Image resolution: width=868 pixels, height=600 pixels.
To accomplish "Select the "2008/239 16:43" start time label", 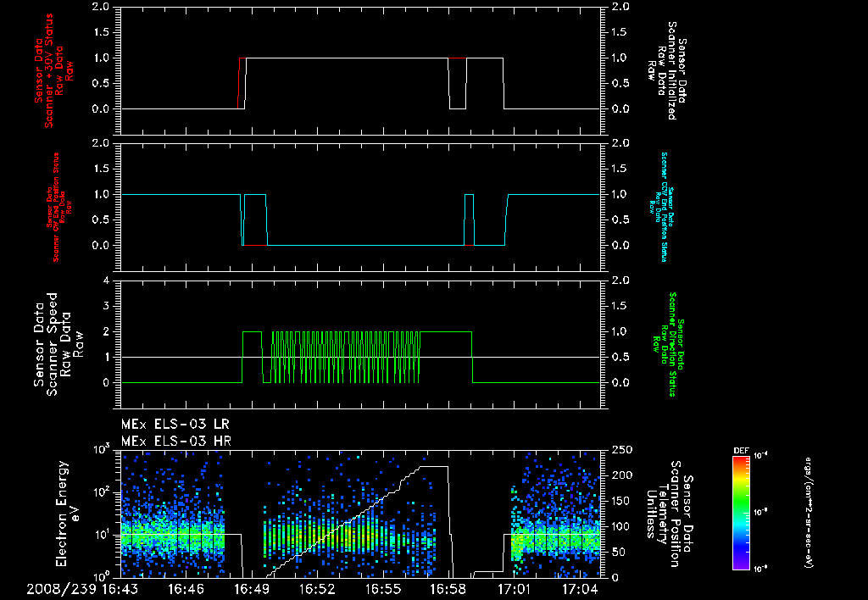I will click(x=82, y=589).
